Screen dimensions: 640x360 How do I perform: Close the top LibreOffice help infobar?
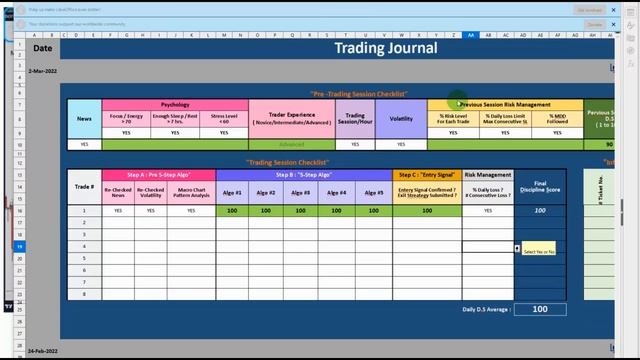(x=613, y=10)
